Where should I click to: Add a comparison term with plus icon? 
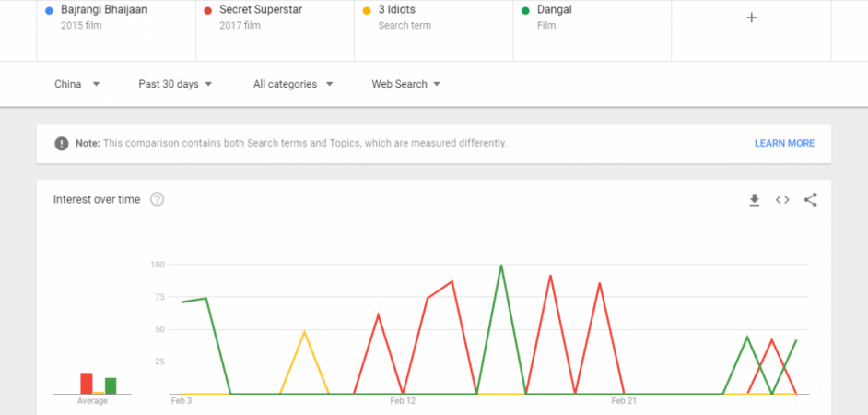click(x=751, y=18)
